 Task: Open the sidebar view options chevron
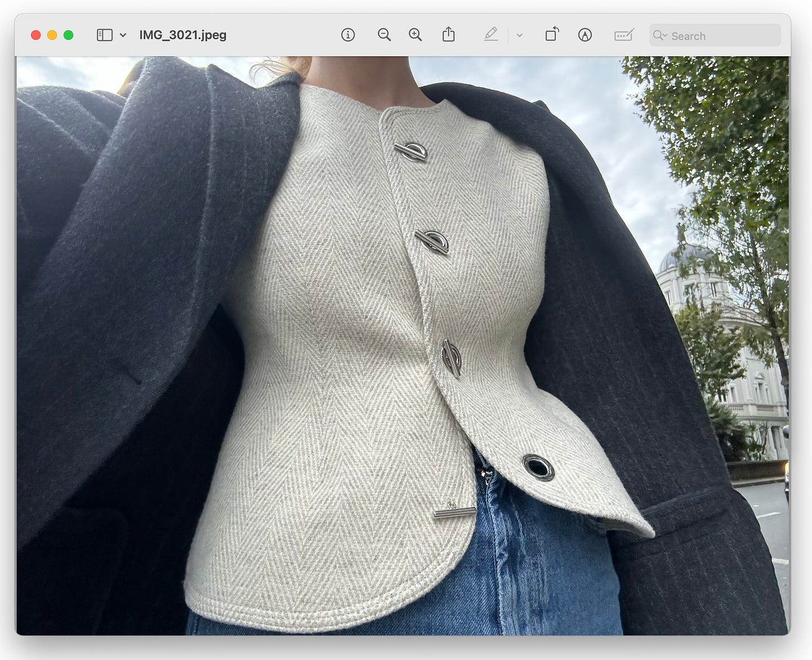click(x=123, y=35)
